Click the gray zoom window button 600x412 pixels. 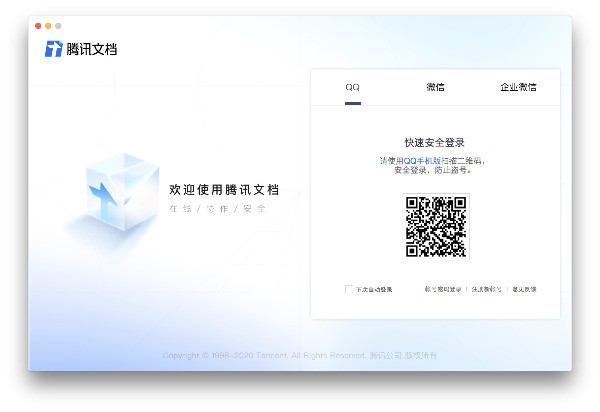58,25
